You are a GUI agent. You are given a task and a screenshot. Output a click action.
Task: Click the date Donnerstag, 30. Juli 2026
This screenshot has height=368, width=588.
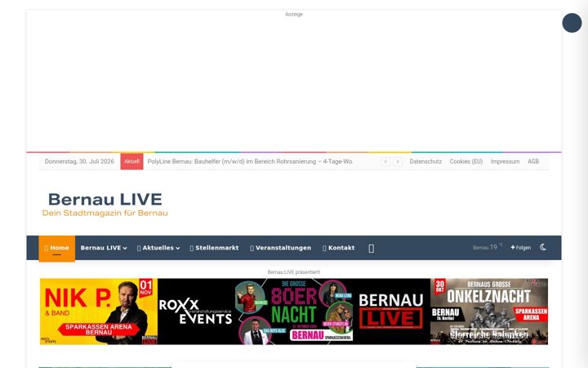click(79, 161)
